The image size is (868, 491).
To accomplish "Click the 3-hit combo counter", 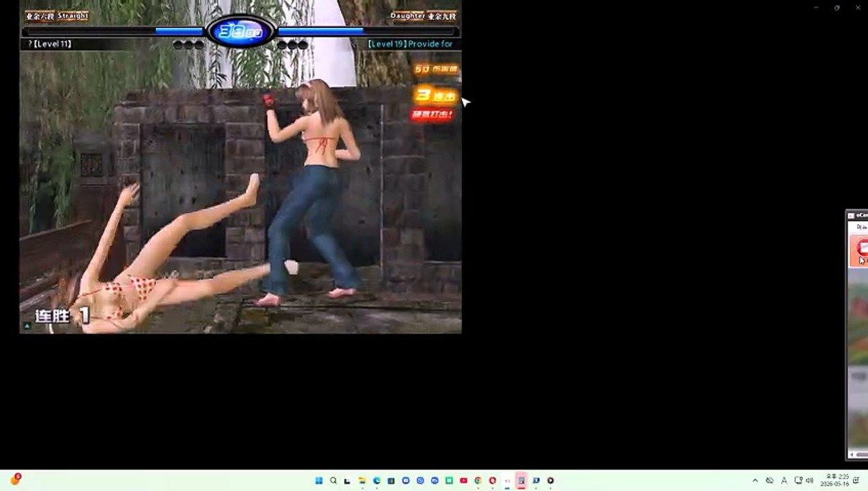I will 435,95.
